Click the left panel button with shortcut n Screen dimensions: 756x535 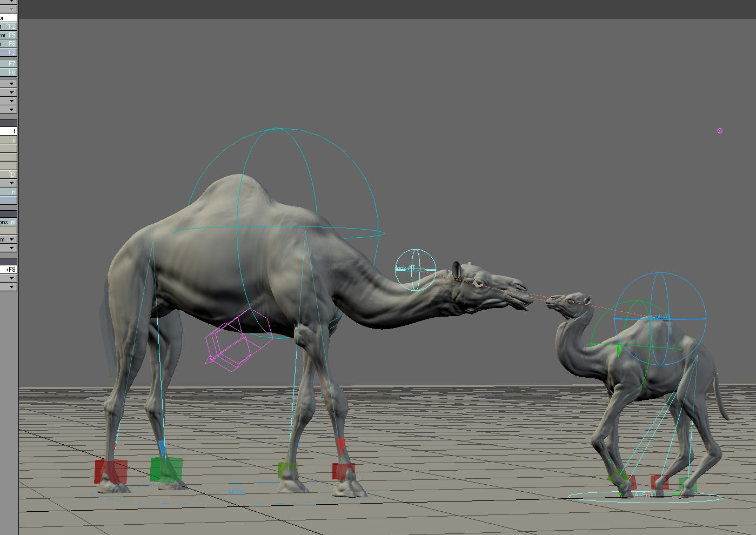tap(8, 192)
